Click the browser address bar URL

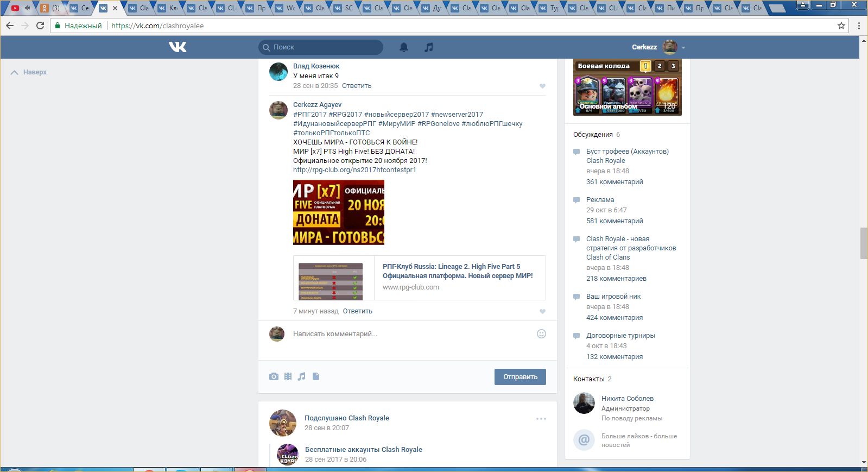tap(157, 26)
